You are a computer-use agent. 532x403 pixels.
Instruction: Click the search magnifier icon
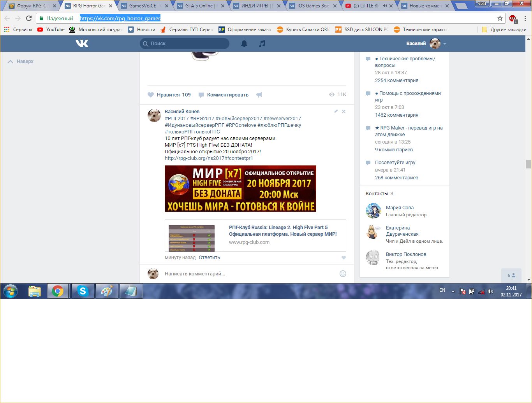(x=146, y=44)
